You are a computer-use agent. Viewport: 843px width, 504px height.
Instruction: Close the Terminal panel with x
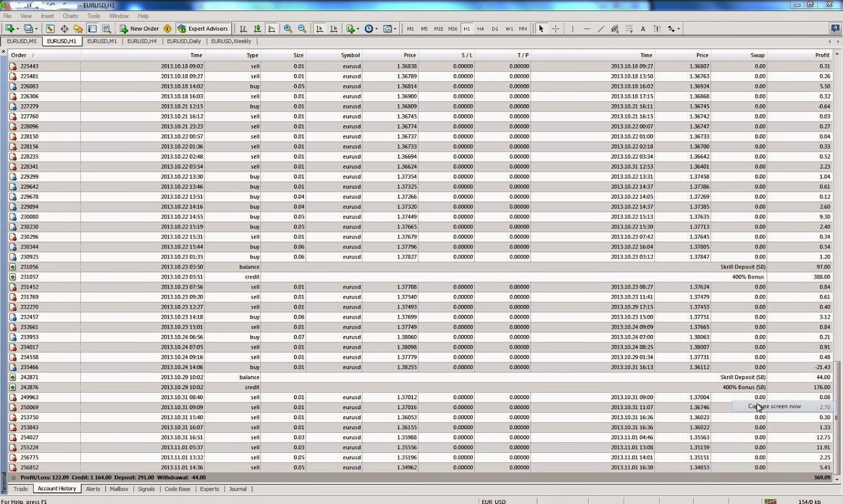click(x=4, y=52)
